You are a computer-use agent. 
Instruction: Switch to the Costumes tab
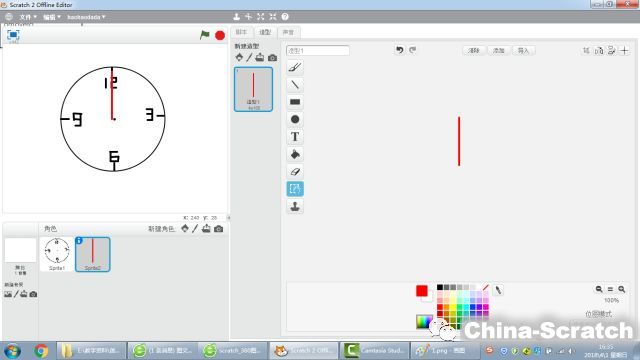265,32
